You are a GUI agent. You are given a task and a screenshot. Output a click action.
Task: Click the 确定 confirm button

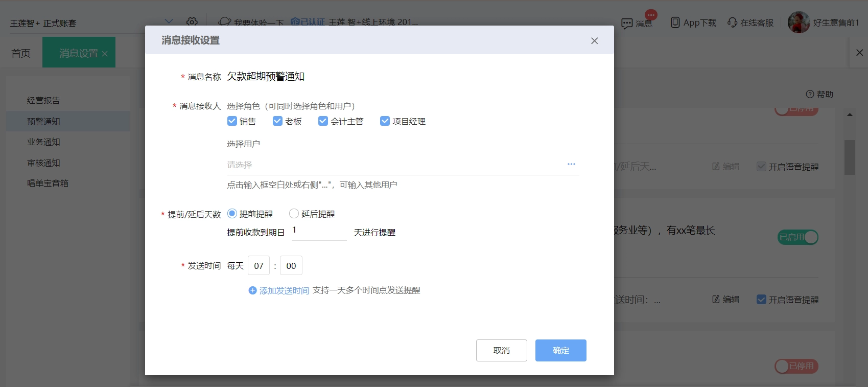click(560, 350)
